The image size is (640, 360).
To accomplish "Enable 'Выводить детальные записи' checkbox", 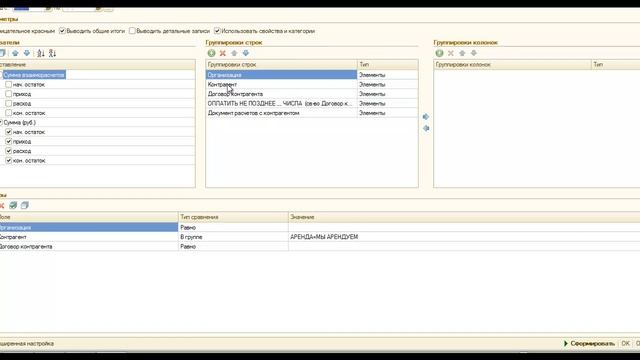I will point(132,31).
